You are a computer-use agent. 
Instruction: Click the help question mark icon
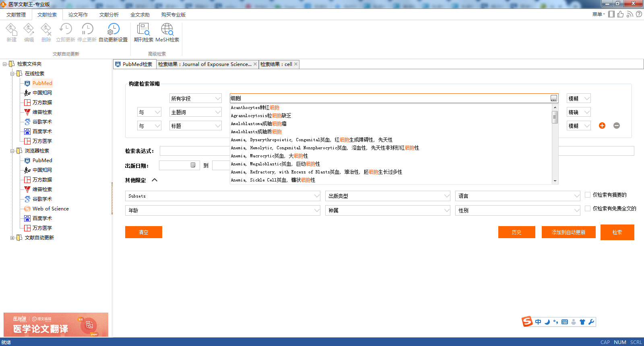click(x=639, y=14)
